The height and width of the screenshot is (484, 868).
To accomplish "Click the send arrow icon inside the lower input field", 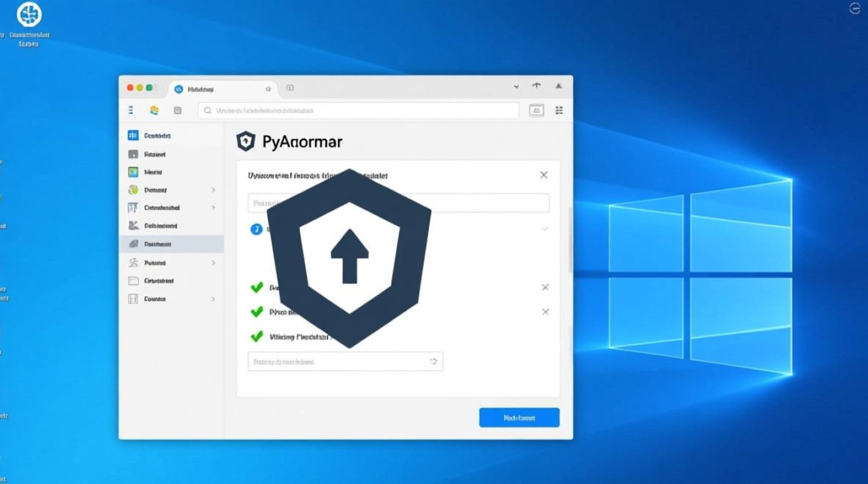I will (433, 362).
